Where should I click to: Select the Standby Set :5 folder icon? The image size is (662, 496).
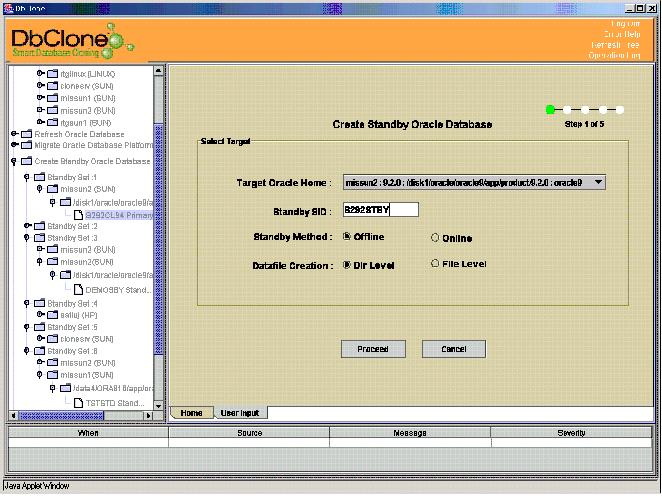coord(40,327)
